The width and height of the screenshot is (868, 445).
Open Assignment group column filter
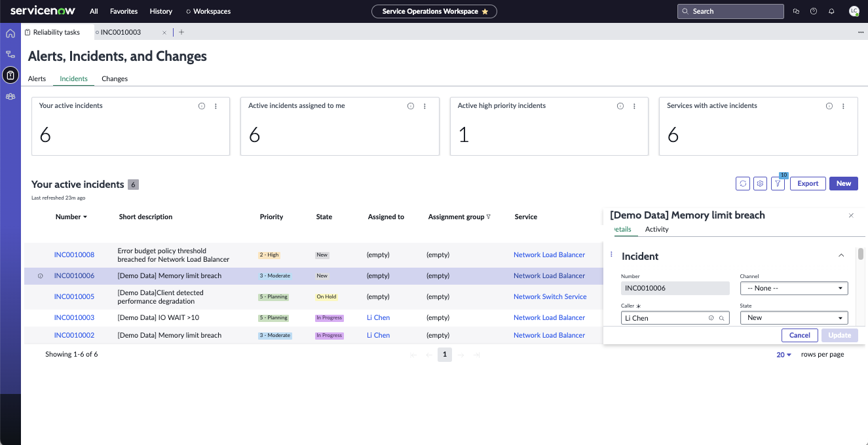(488, 217)
